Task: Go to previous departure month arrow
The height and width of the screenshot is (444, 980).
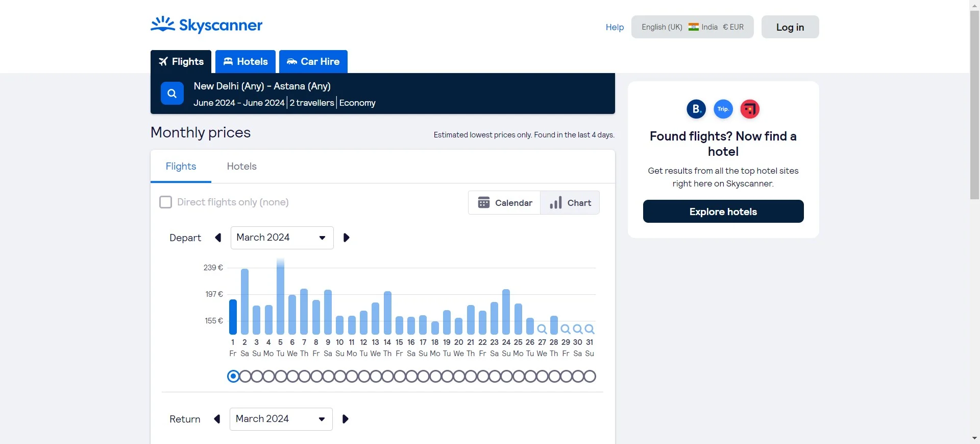Action: click(218, 238)
